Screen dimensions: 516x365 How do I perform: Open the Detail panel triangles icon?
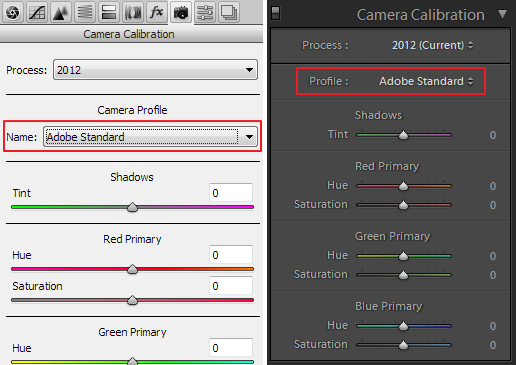(x=61, y=13)
